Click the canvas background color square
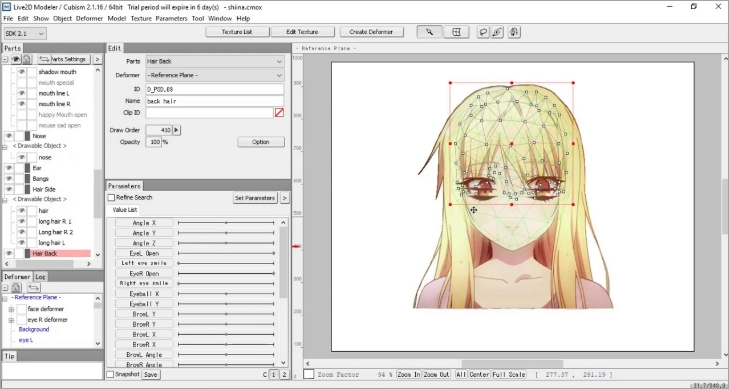 click(x=308, y=374)
